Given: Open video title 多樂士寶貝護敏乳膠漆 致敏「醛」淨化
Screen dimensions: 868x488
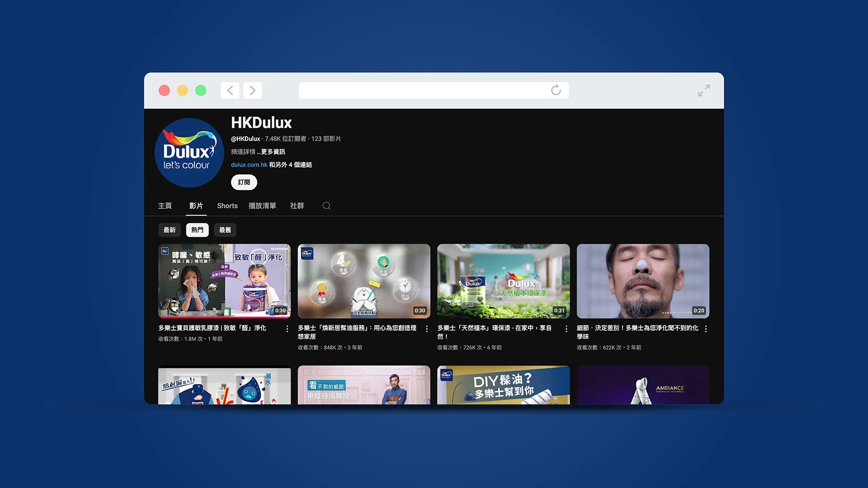Looking at the screenshot, I should tap(212, 328).
